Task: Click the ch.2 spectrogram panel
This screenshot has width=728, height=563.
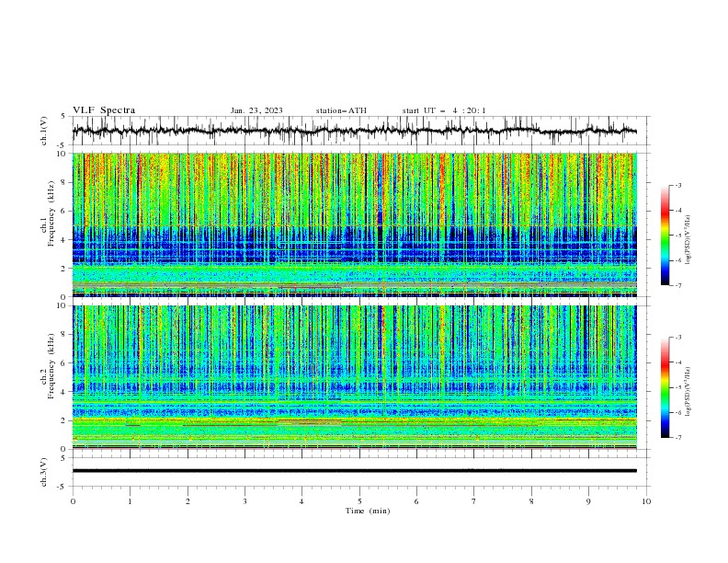Action: pos(354,377)
